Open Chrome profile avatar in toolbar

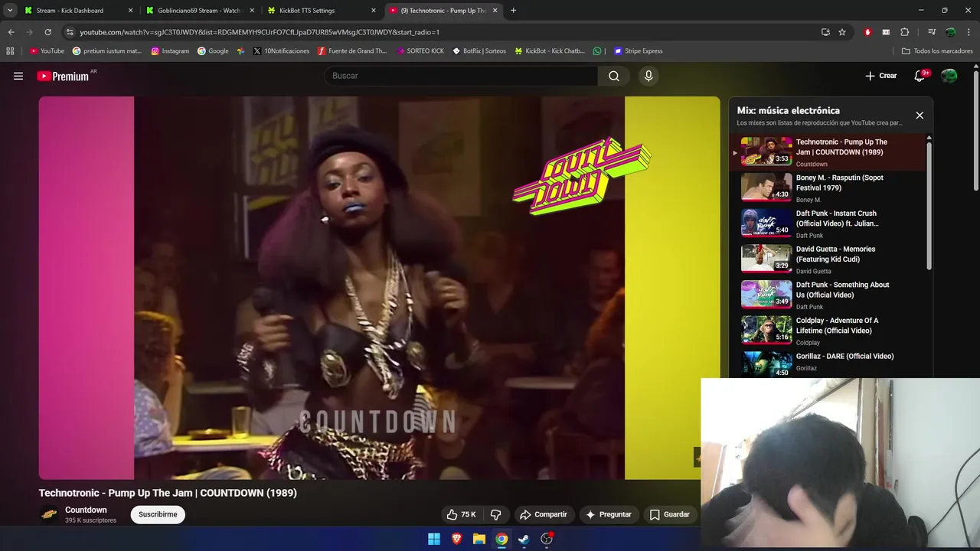tap(950, 32)
